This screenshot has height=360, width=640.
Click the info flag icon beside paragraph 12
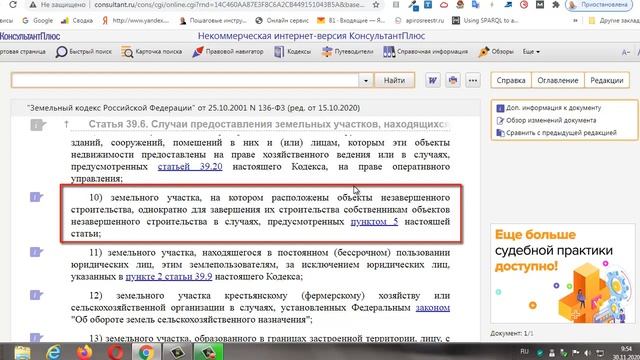[x=36, y=295]
